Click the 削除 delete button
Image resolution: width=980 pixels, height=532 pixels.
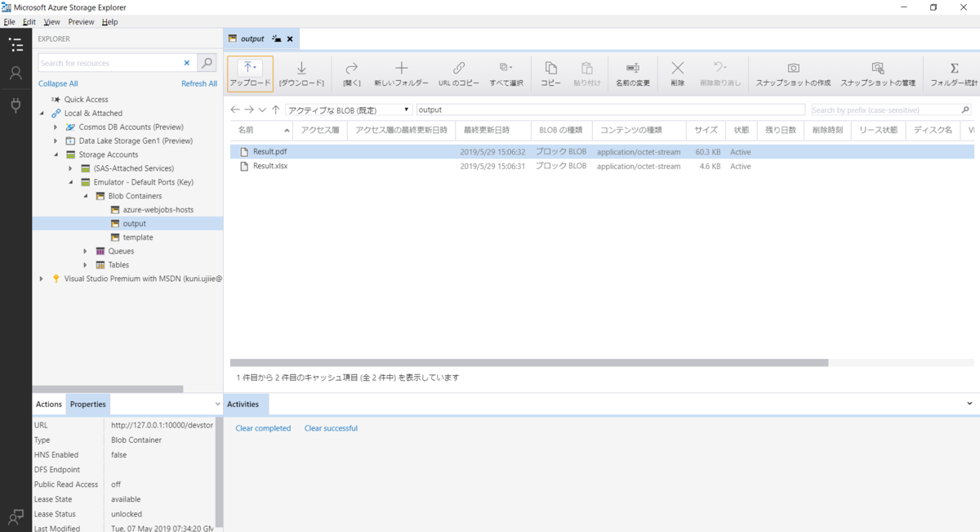(678, 74)
